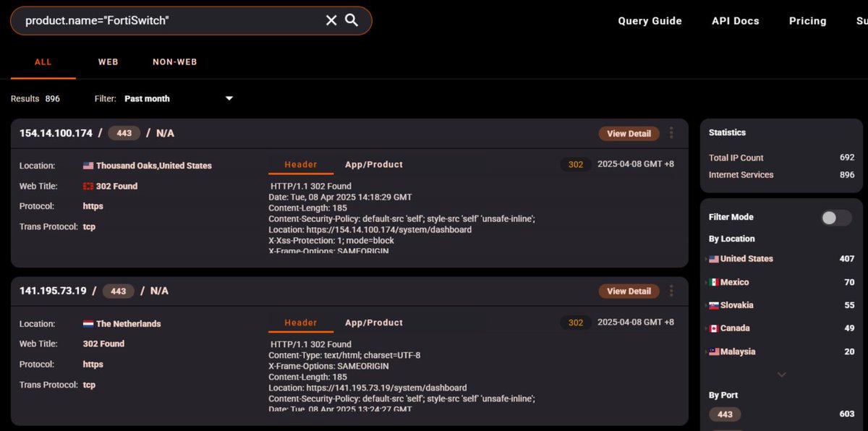Click the US flag beside Thousand Oaks location
The image size is (868, 431).
click(88, 166)
